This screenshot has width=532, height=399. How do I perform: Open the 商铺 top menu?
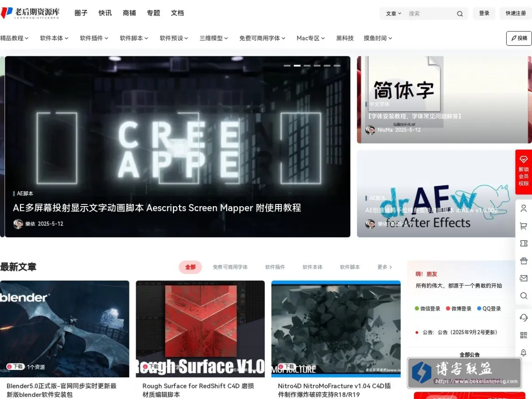tap(129, 13)
